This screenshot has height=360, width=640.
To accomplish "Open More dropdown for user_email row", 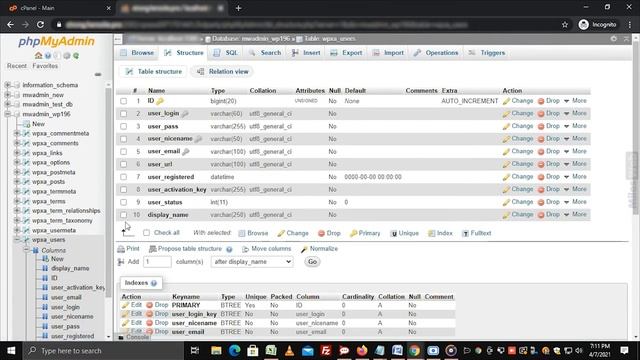I will pyautogui.click(x=576, y=151).
